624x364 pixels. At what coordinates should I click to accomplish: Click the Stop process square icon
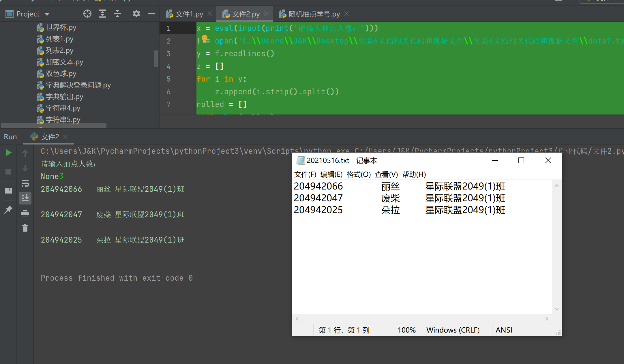9,172
